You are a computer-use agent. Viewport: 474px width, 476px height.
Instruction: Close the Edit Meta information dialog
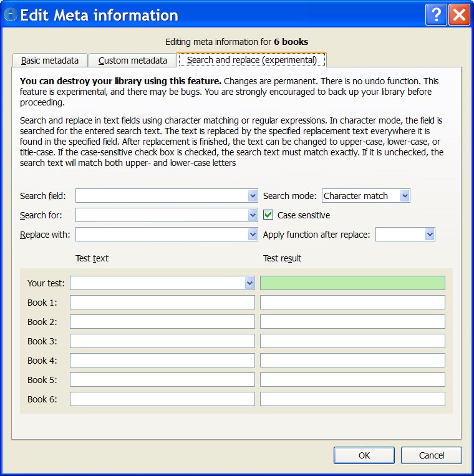point(459,14)
